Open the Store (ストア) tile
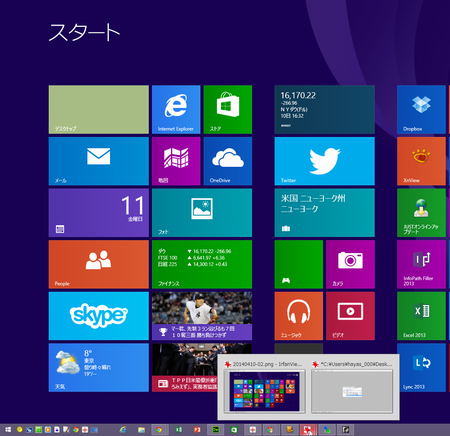 point(228,109)
